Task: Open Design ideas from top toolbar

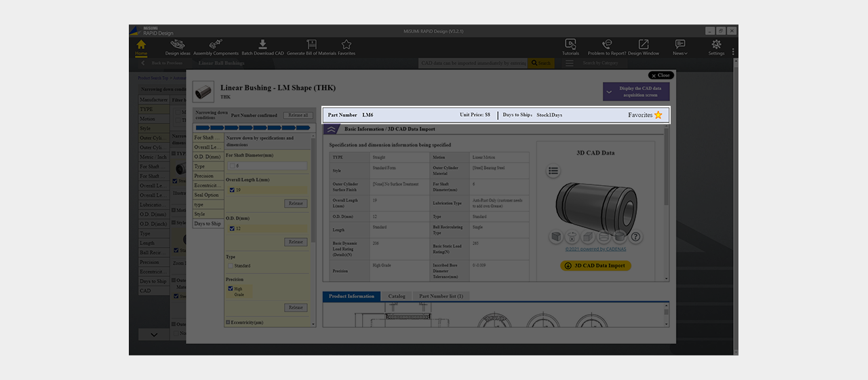Action: (x=178, y=47)
